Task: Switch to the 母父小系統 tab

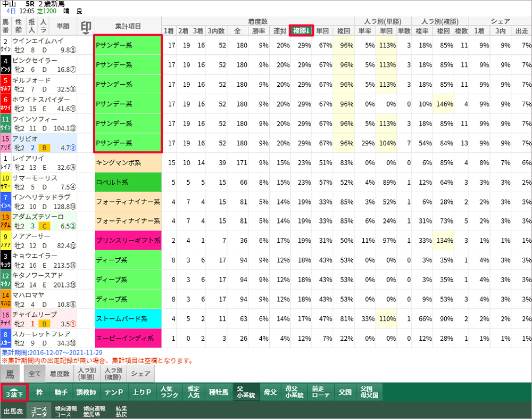Action: click(294, 392)
